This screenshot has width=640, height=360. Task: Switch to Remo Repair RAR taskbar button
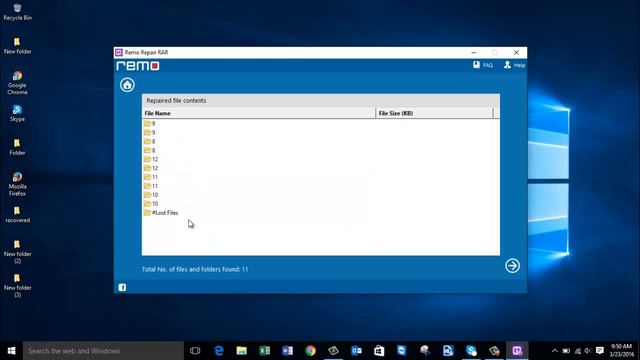[x=517, y=351]
